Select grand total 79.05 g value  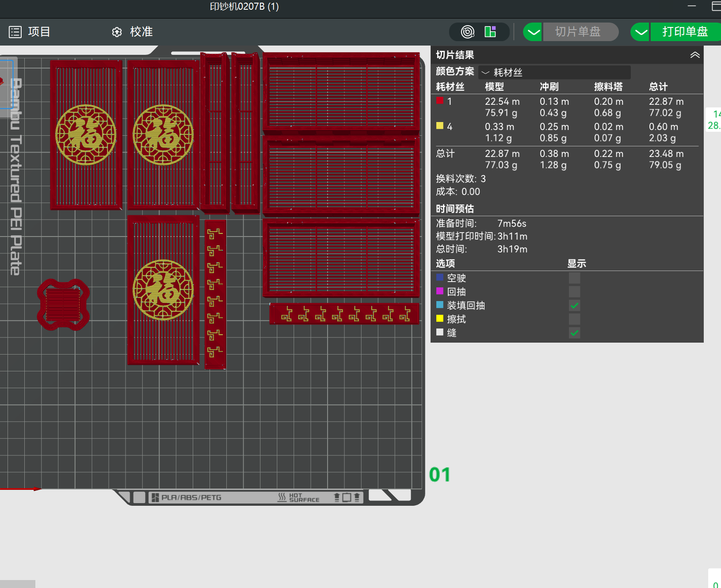pos(665,165)
